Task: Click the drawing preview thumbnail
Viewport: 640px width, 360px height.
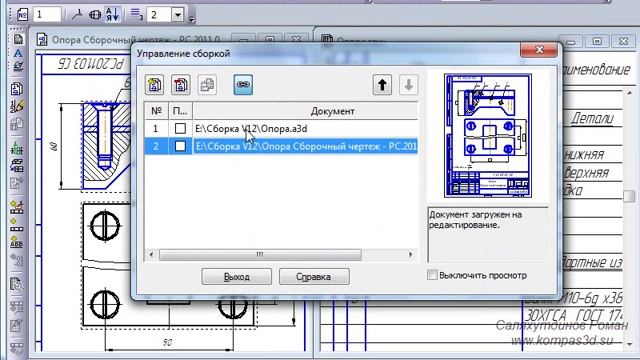Action: (488, 136)
